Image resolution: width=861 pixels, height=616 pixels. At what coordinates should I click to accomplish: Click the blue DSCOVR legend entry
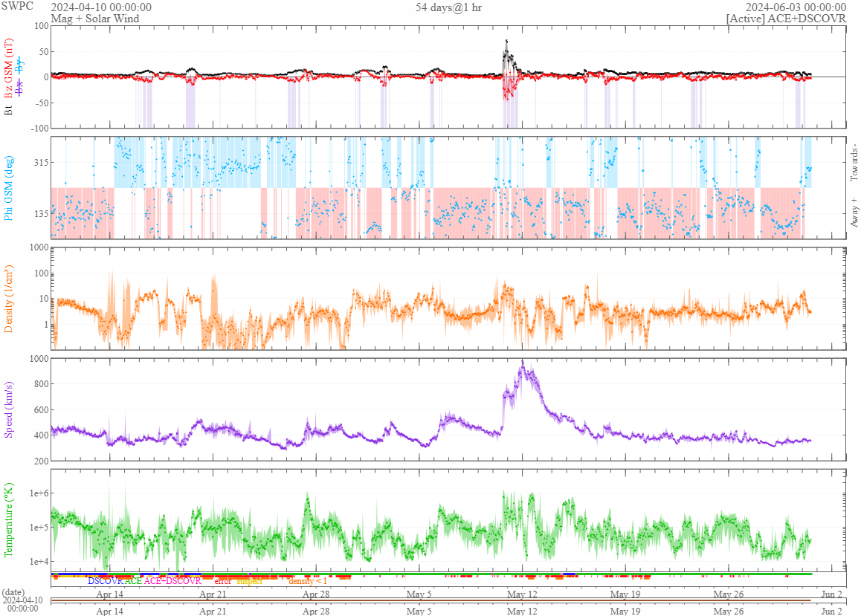[106, 581]
